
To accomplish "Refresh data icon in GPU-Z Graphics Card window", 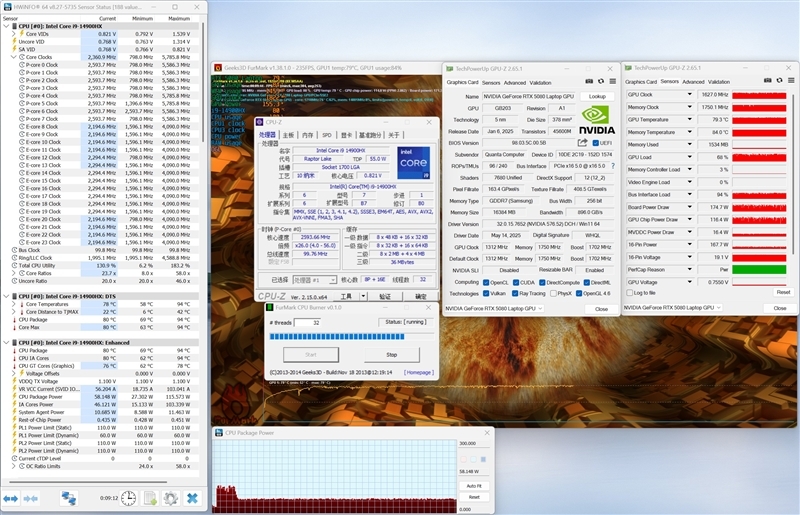I will coord(601,81).
